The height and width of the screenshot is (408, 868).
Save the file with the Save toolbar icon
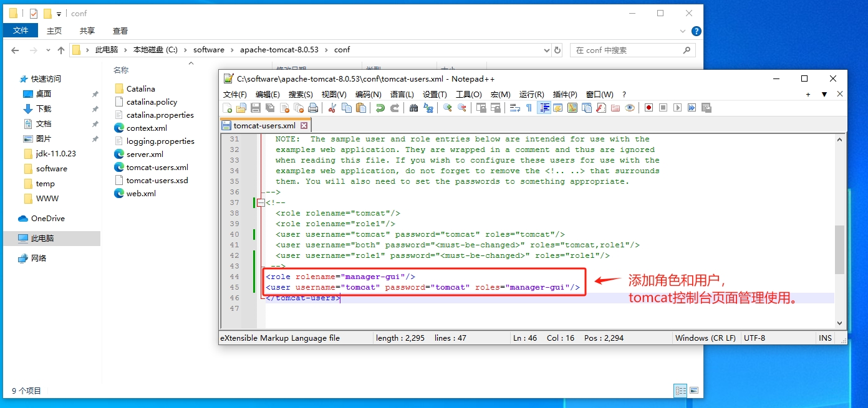255,108
